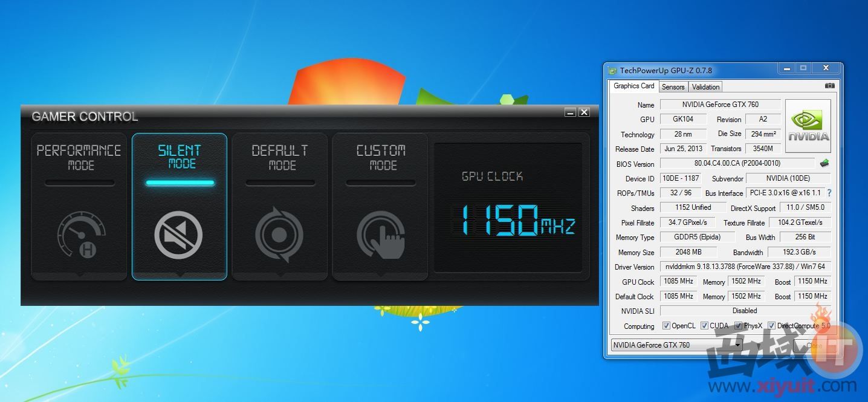868x402 pixels.
Task: Select 1502 MHz Memory in Default Clock row
Action: tap(746, 296)
